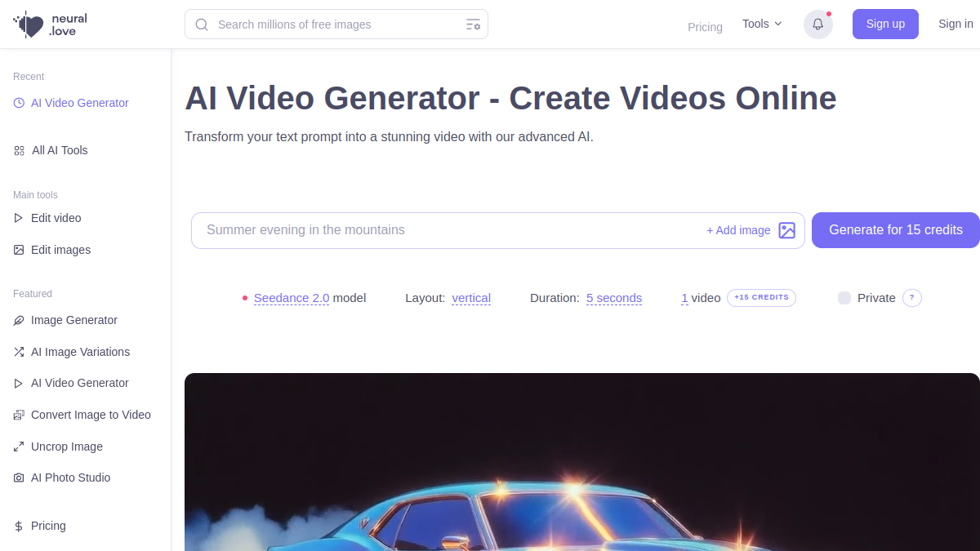
Task: Click the blue car preview video
Action: [582, 462]
